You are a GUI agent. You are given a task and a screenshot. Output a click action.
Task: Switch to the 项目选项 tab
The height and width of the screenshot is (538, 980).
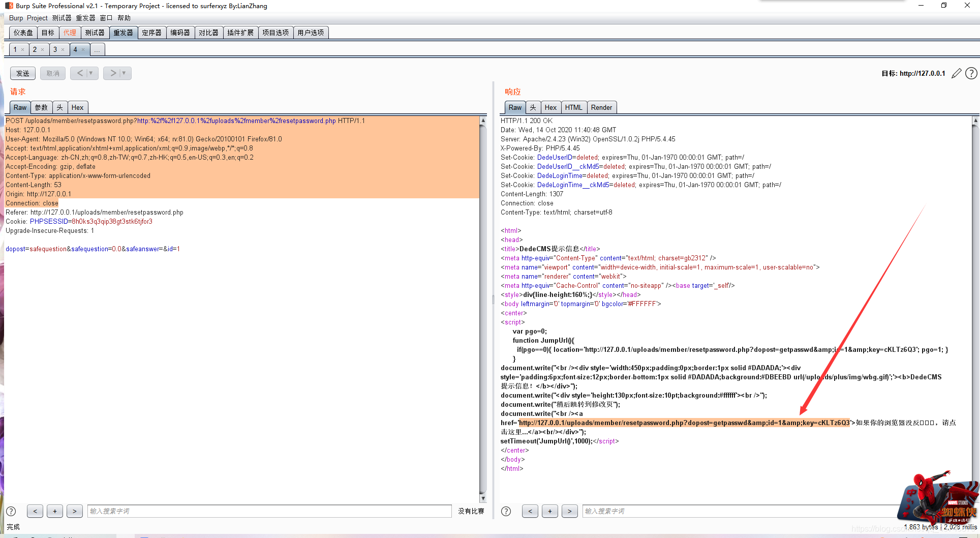[276, 33]
